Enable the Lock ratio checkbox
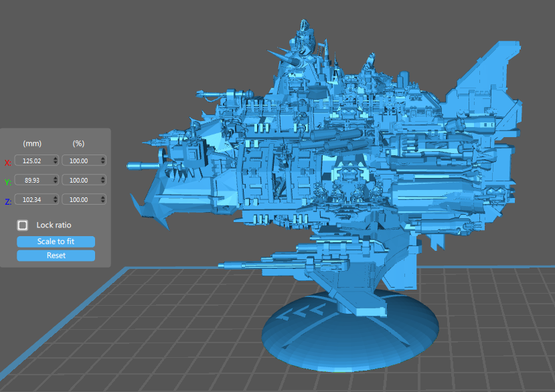 point(23,225)
